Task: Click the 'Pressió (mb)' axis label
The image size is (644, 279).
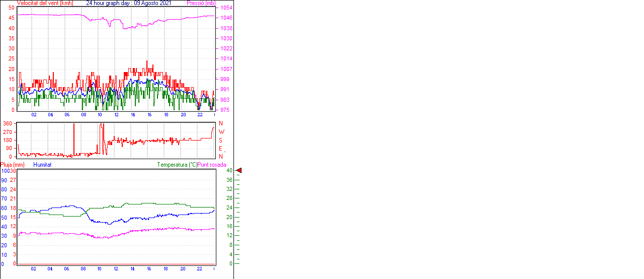Action: point(201,3)
